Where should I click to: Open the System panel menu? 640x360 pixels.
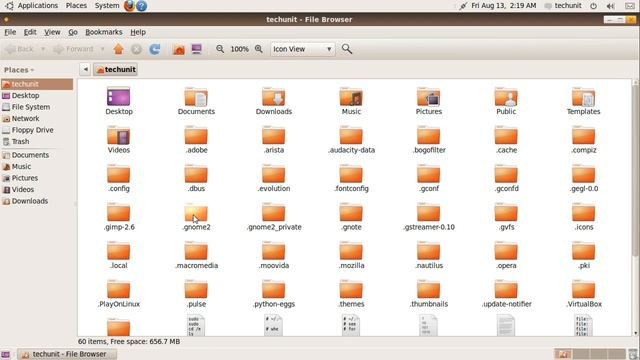click(107, 6)
